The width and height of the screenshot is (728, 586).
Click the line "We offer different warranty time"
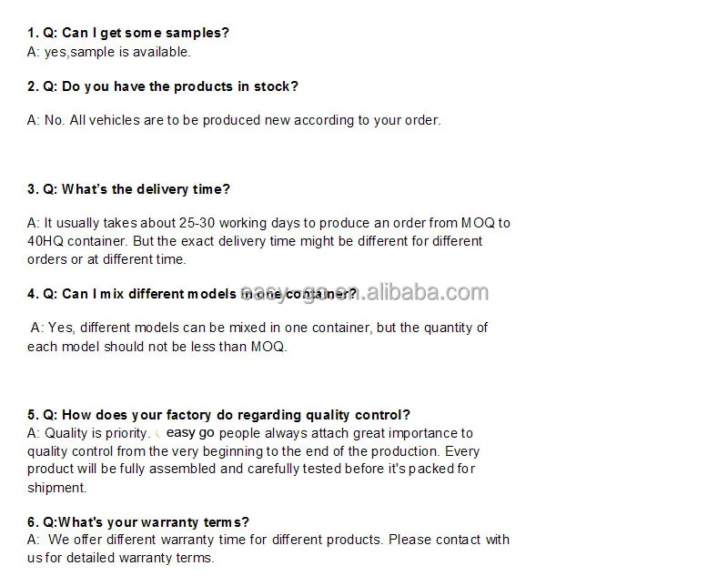[x=268, y=540]
